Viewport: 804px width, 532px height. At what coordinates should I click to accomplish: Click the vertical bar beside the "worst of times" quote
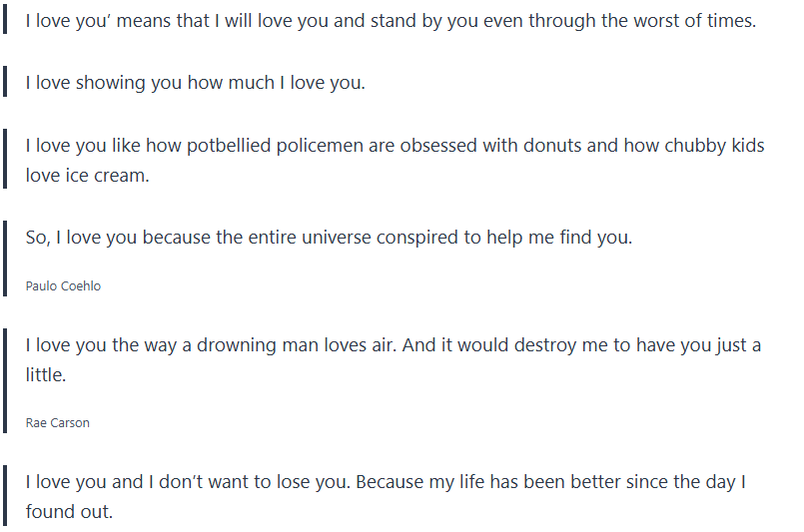tap(6, 20)
